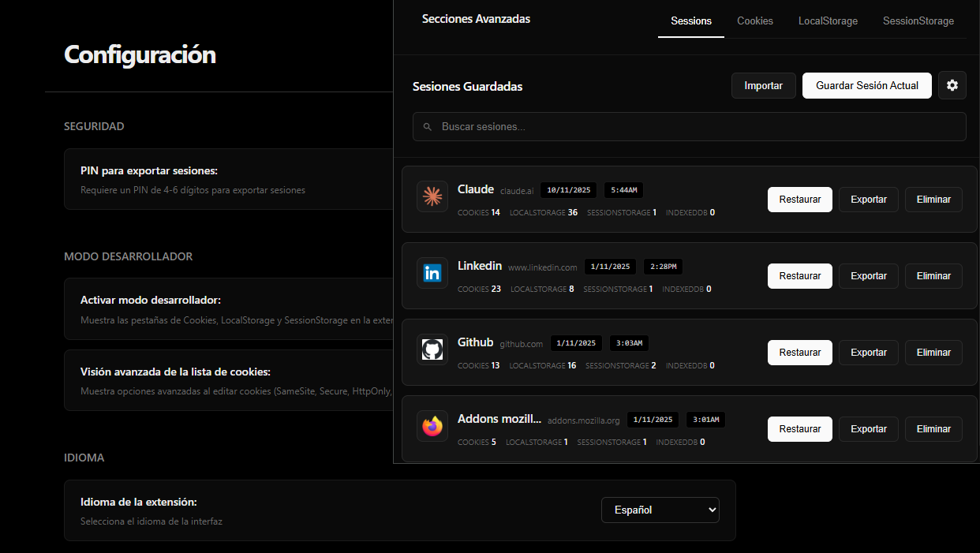The width and height of the screenshot is (980, 553).
Task: Click the Buscar sesiones search field
Action: 689,126
